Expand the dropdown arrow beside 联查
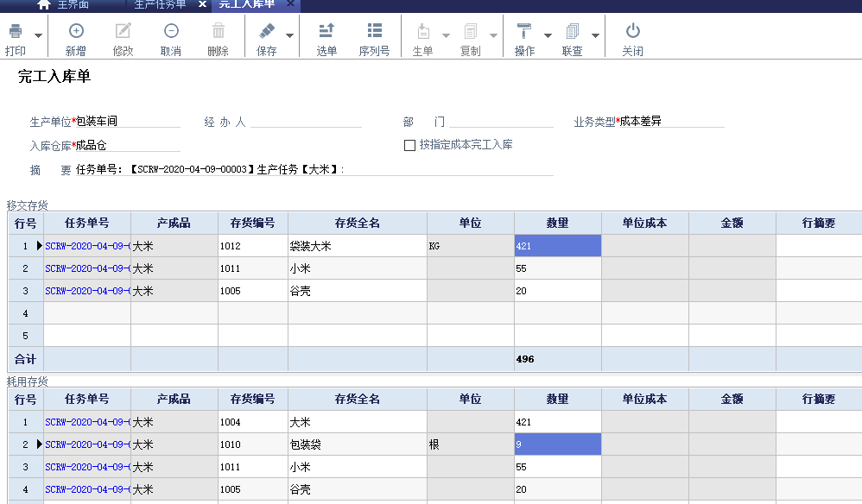The width and height of the screenshot is (862, 504). (x=595, y=36)
